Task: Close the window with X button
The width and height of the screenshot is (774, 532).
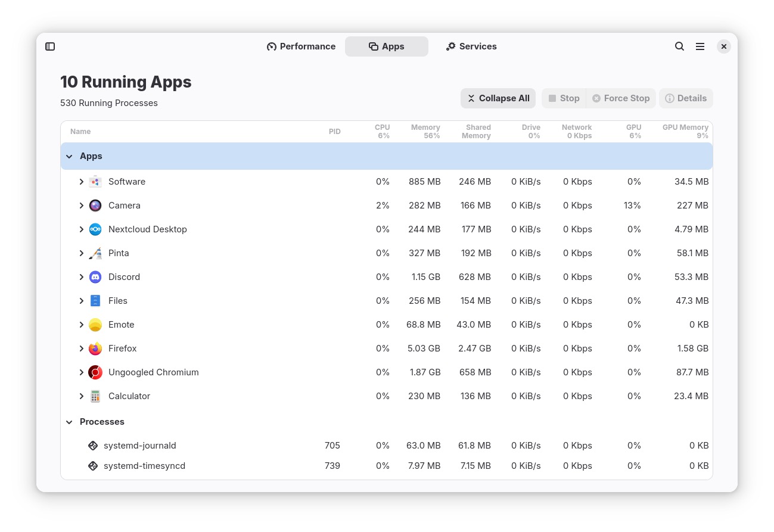Action: pyautogui.click(x=724, y=46)
